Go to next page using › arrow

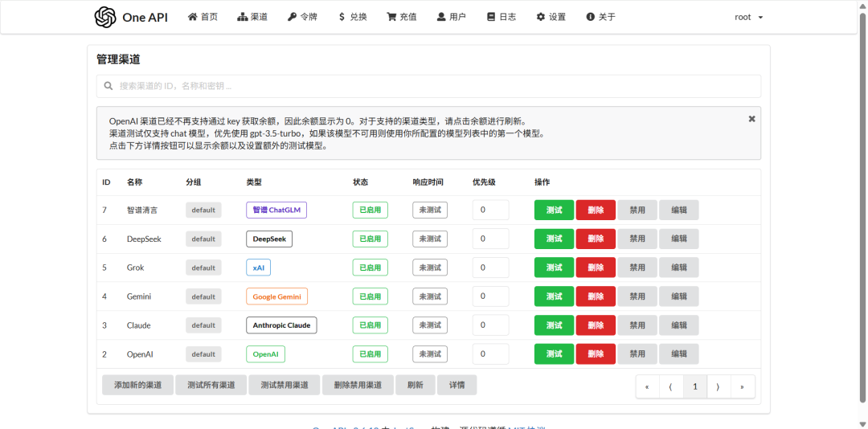click(718, 386)
